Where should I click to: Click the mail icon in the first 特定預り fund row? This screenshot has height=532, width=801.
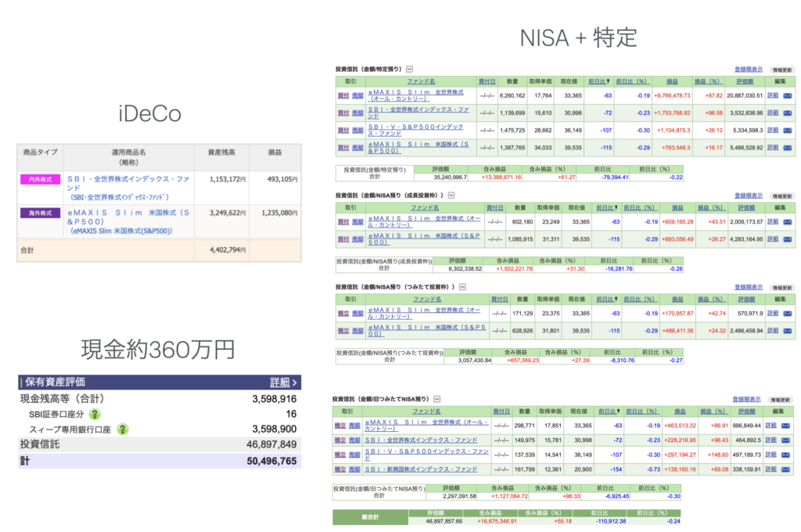[x=787, y=95]
